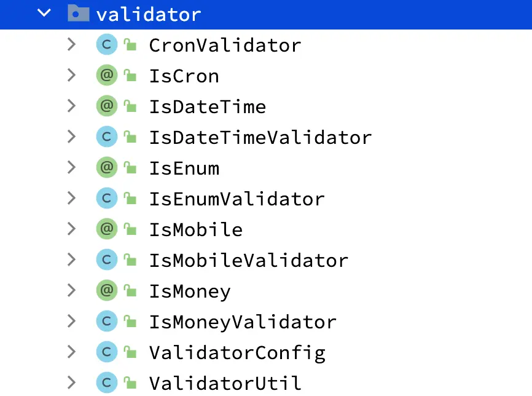Select the IsMobile annotation entry
The width and height of the screenshot is (532, 396).
tap(195, 229)
